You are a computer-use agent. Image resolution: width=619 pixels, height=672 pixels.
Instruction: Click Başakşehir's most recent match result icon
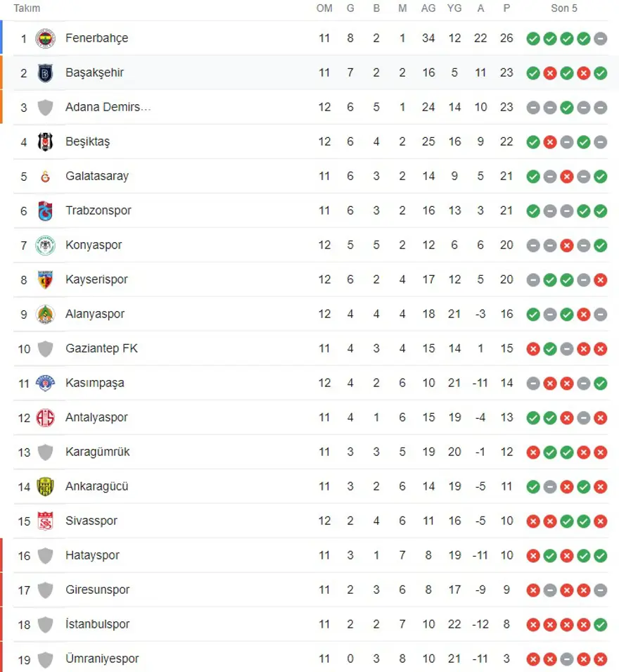tap(600, 72)
